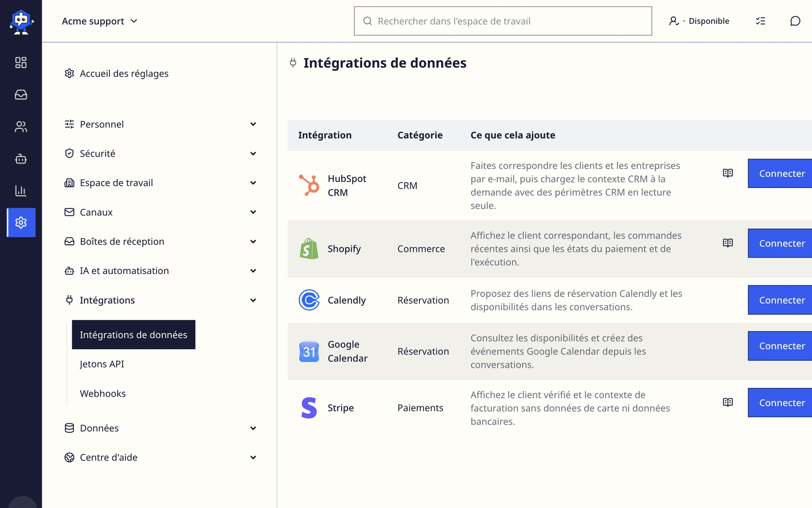Open the Disponible availability status
The height and width of the screenshot is (508, 812).
(x=699, y=21)
